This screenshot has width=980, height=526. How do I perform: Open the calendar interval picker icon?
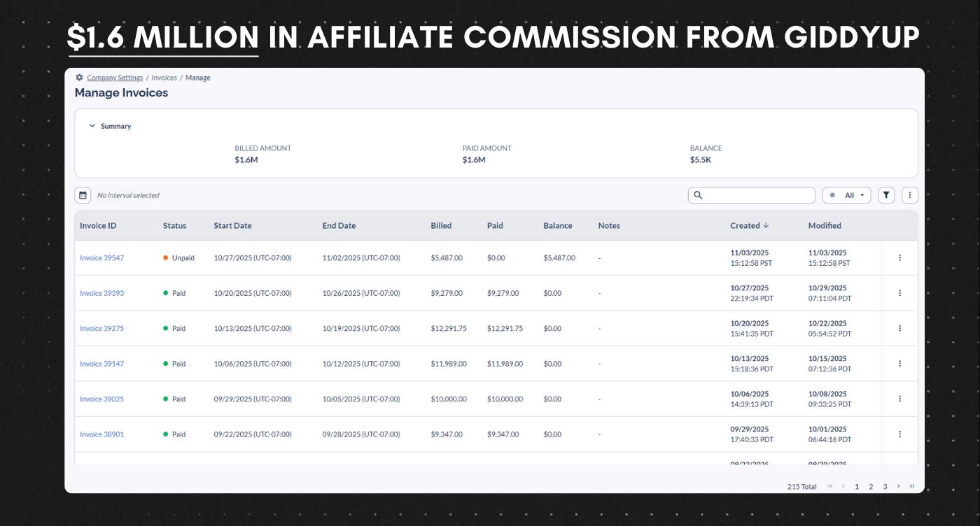tap(83, 195)
